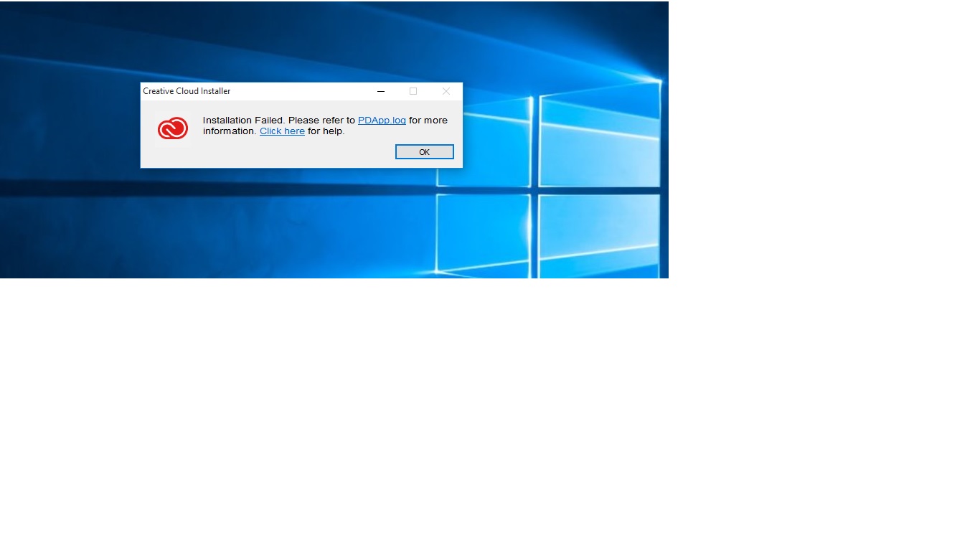Click the 'Creative Cloud Installer' title text
980x551 pixels.
[187, 91]
